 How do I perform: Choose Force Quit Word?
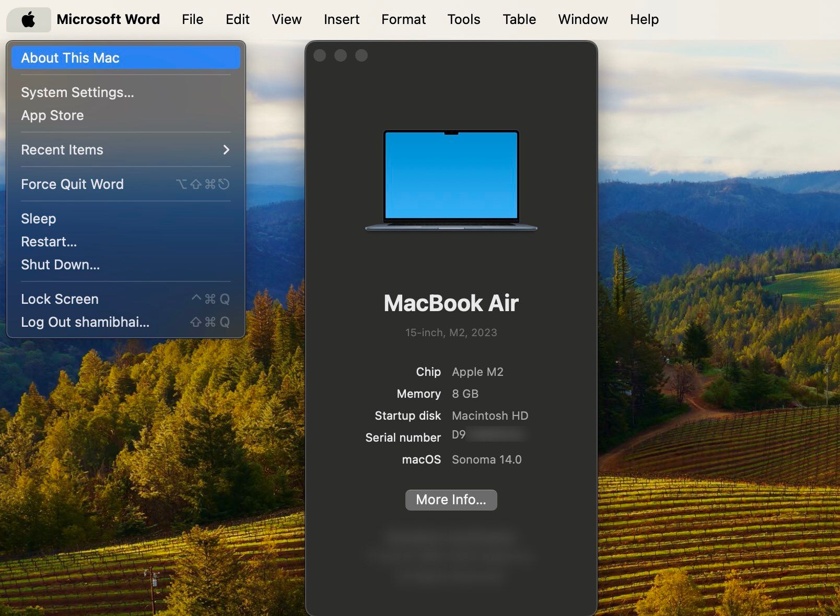[x=125, y=184]
